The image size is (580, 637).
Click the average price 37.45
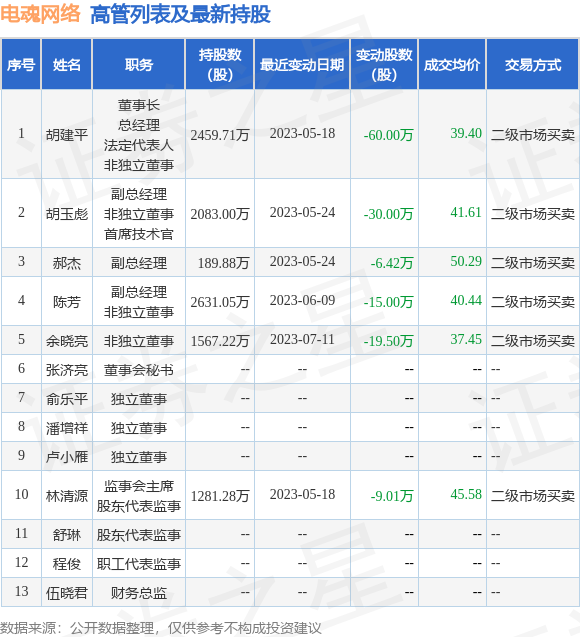coord(466,339)
